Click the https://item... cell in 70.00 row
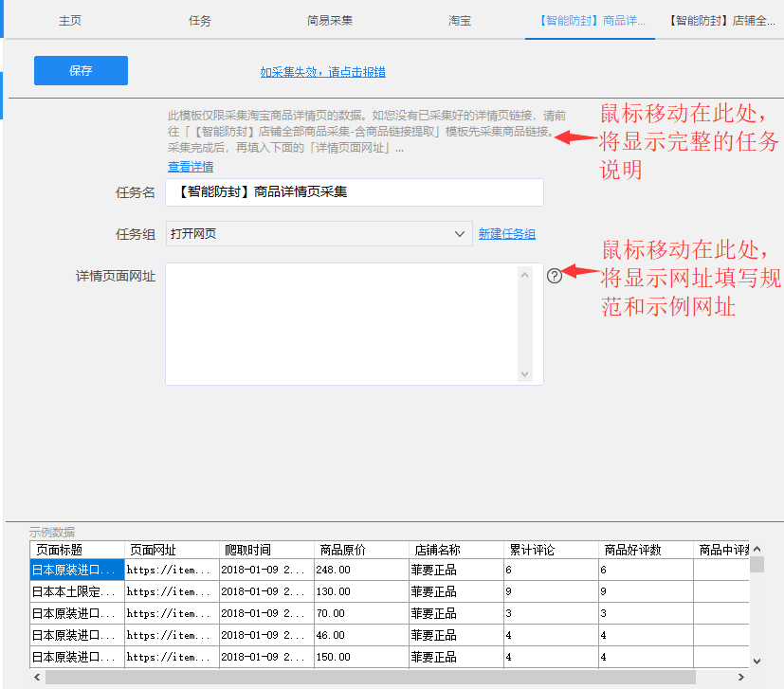This screenshot has height=689, width=784. pyautogui.click(x=172, y=613)
